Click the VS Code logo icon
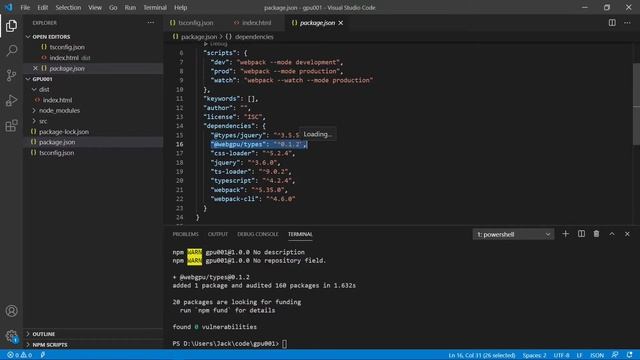Screen dimensions: 640x360 [8, 7]
